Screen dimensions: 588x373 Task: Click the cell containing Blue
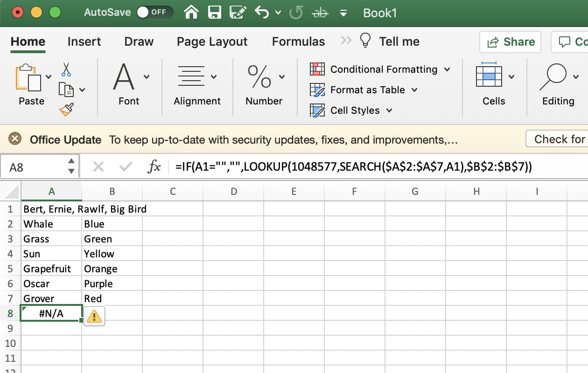click(112, 224)
